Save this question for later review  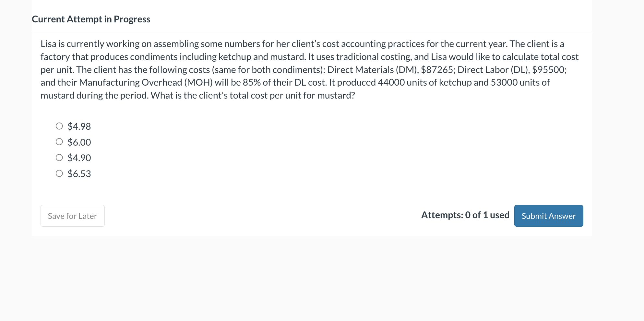72,216
